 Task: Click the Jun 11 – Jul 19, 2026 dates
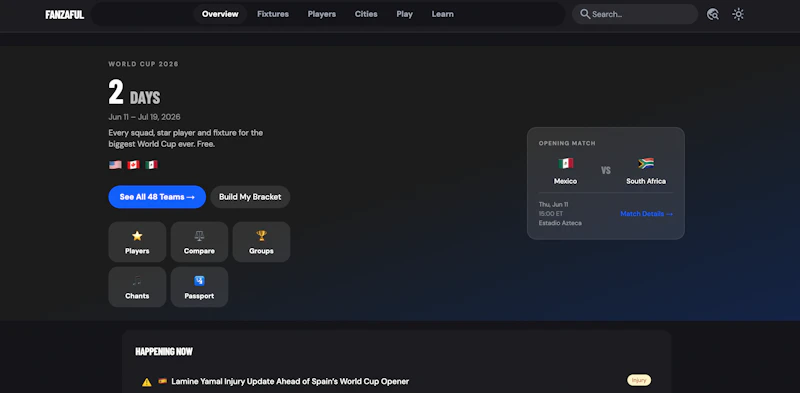tap(144, 117)
